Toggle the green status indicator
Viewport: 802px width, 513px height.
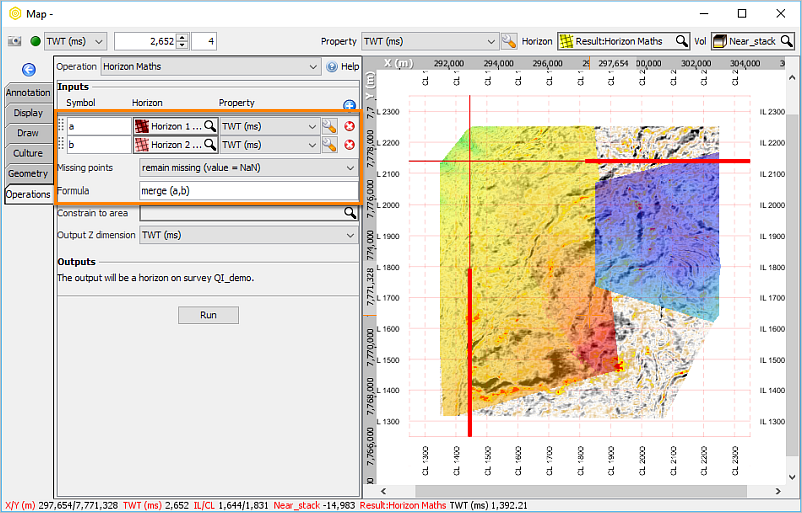pos(35,42)
